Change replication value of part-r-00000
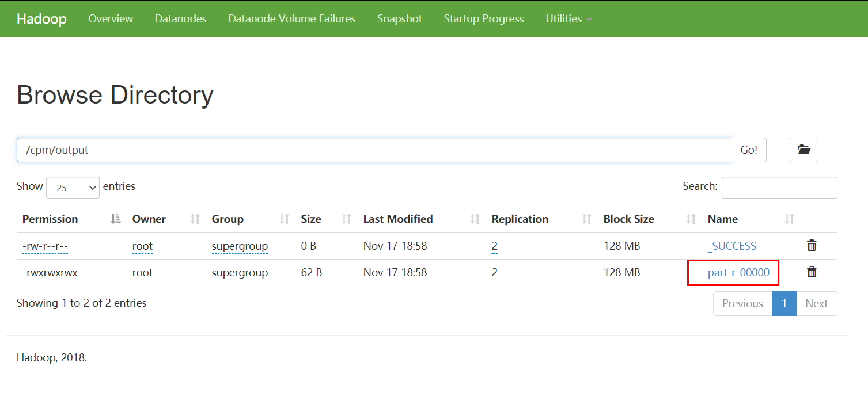 tap(495, 273)
